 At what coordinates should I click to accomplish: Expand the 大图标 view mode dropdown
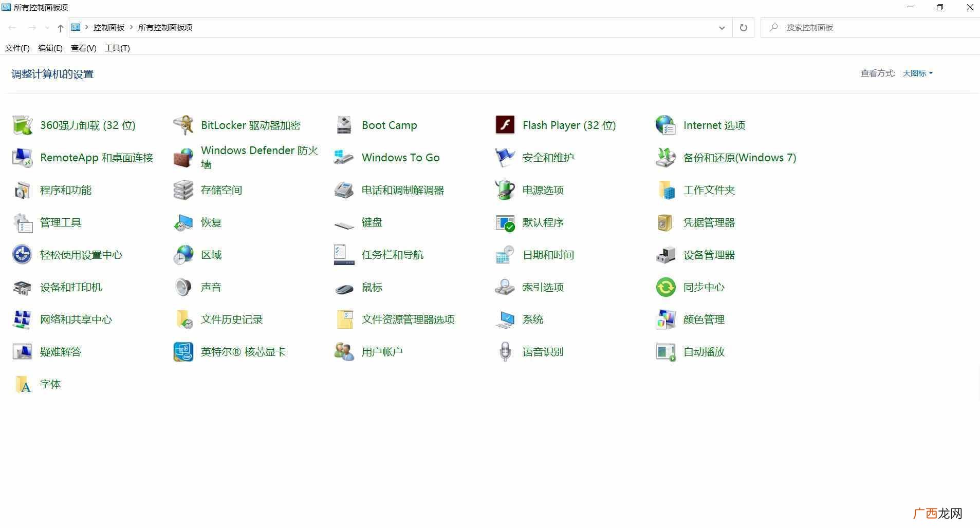tap(917, 73)
